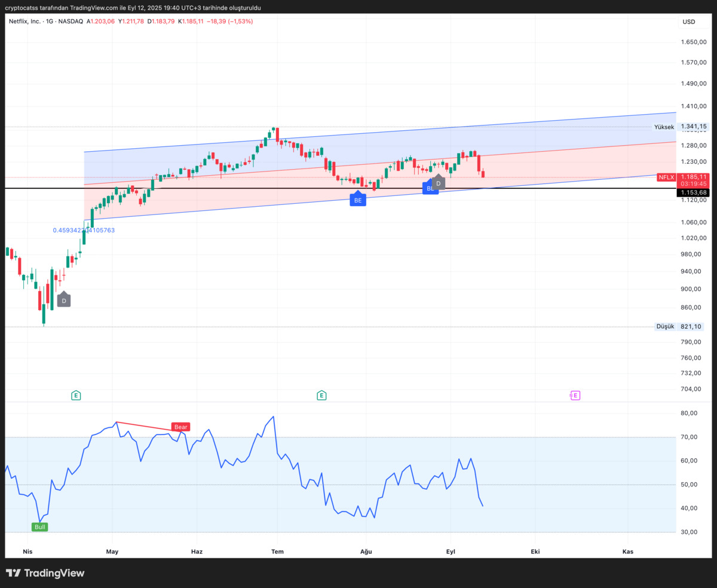Viewport: 717px width, 588px height.
Task: Click the green Bull divergence label on RSI
Action: coord(40,527)
